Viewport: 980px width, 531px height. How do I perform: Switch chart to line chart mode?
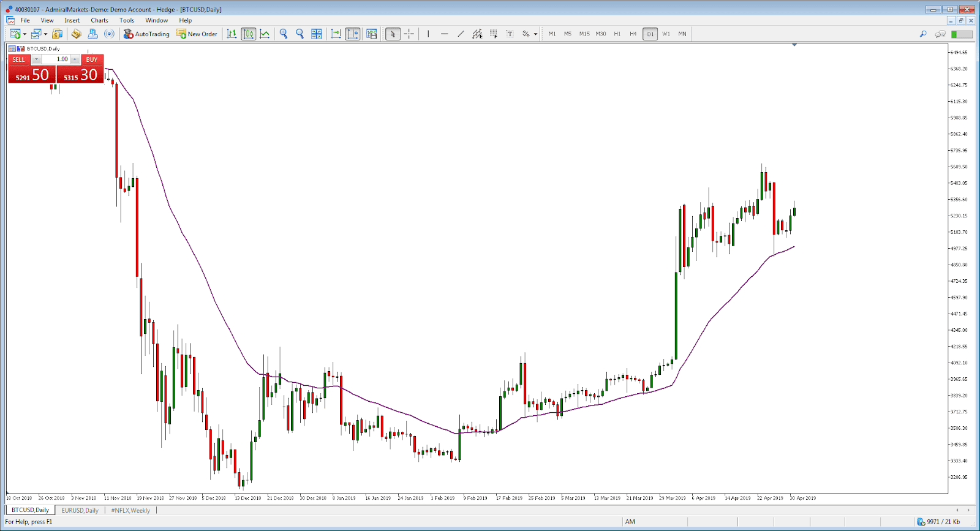[265, 34]
